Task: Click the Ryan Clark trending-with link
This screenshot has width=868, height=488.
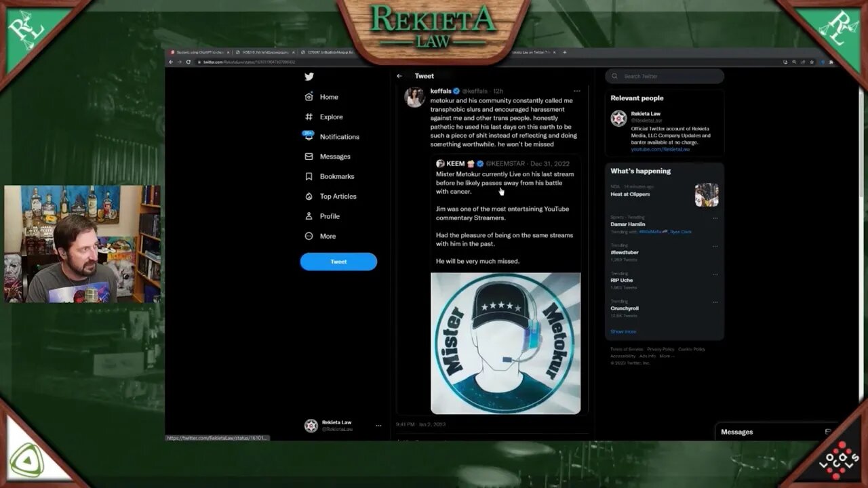Action: 680,232
